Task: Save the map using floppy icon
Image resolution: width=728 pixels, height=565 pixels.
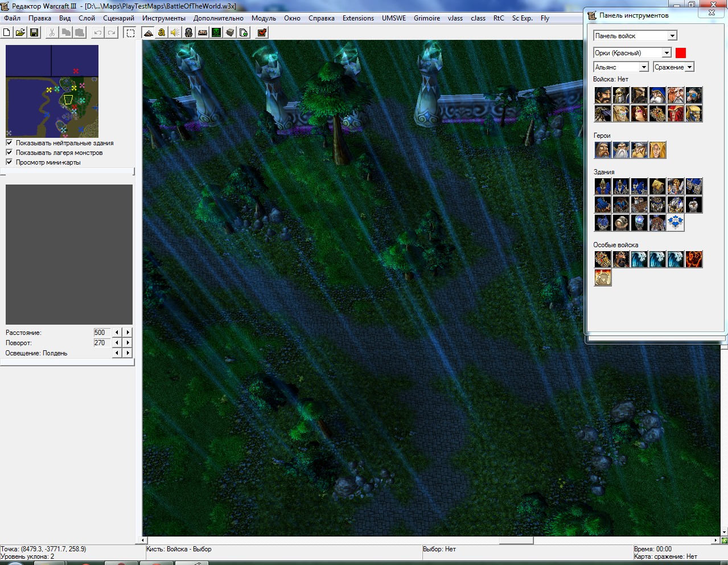Action: tap(34, 32)
